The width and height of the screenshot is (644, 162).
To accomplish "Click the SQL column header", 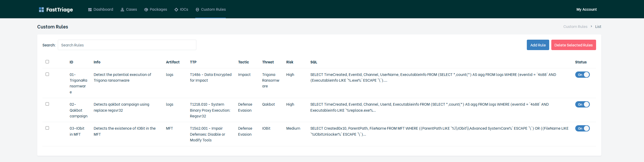I will click(x=314, y=62).
